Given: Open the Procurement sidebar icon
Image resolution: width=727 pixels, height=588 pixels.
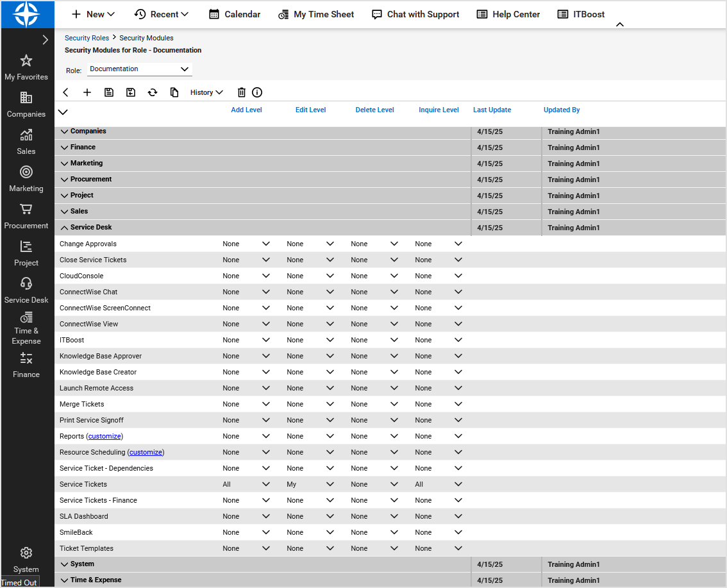Looking at the screenshot, I should tap(26, 215).
